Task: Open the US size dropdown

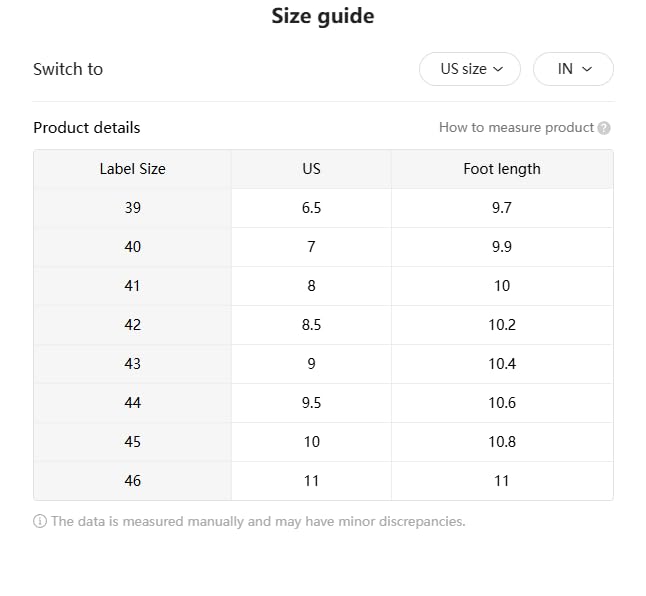Action: 469,69
